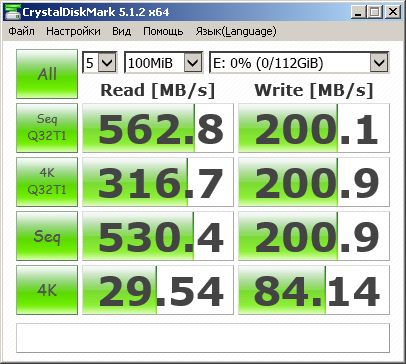
Task: Start the 4K Q32T1 test
Action: (x=47, y=182)
